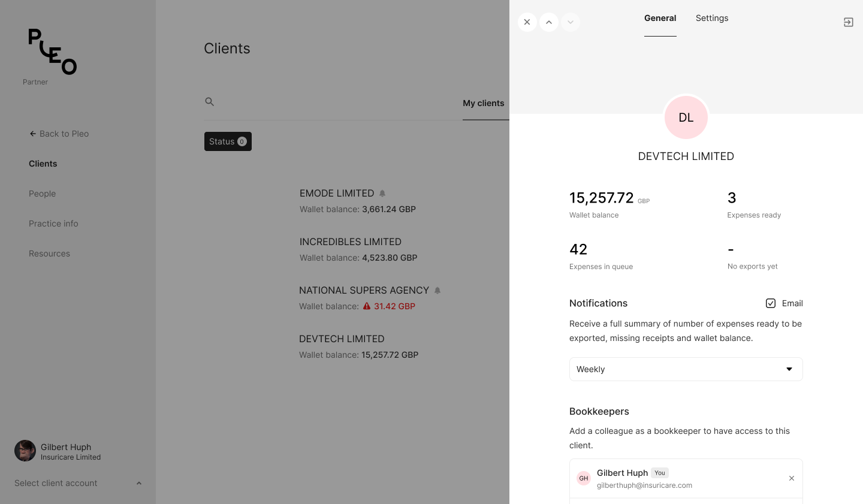Open the Status filter
This screenshot has height=504, width=863.
click(228, 141)
